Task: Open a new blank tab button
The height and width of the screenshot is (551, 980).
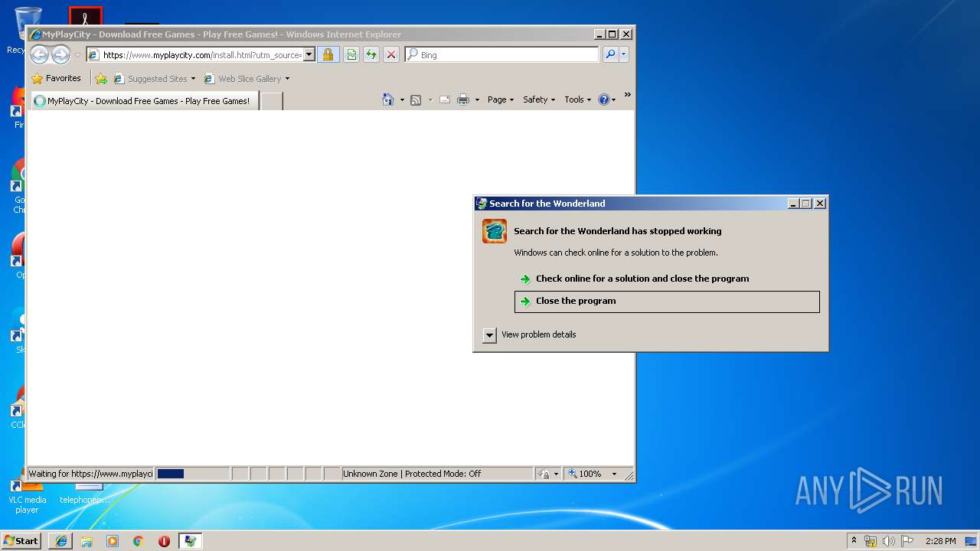Action: [x=272, y=101]
